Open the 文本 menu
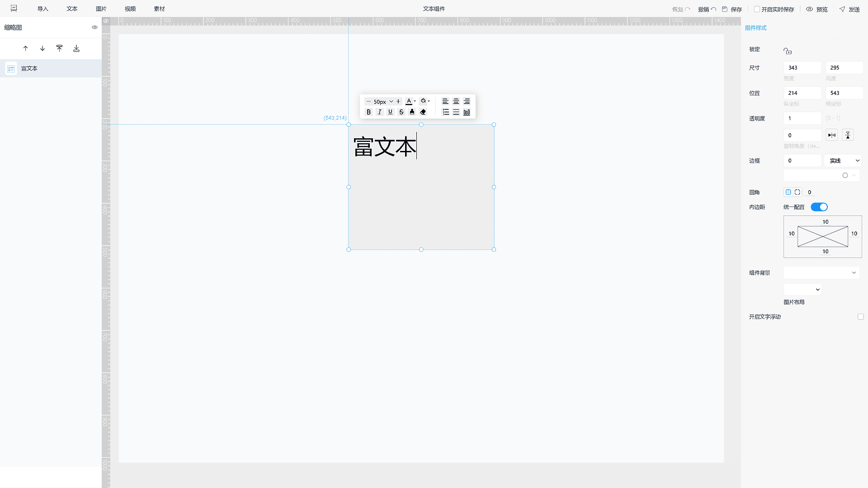 pos(72,9)
